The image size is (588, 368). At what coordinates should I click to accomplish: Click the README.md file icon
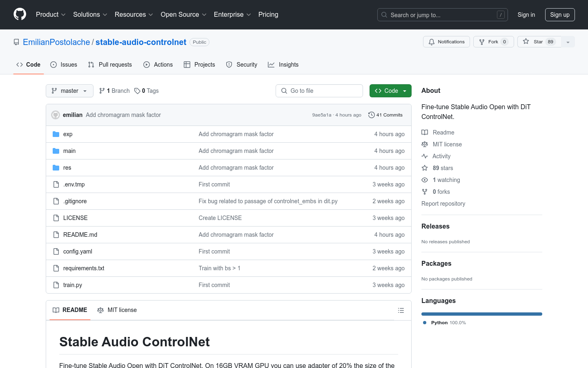tap(56, 235)
